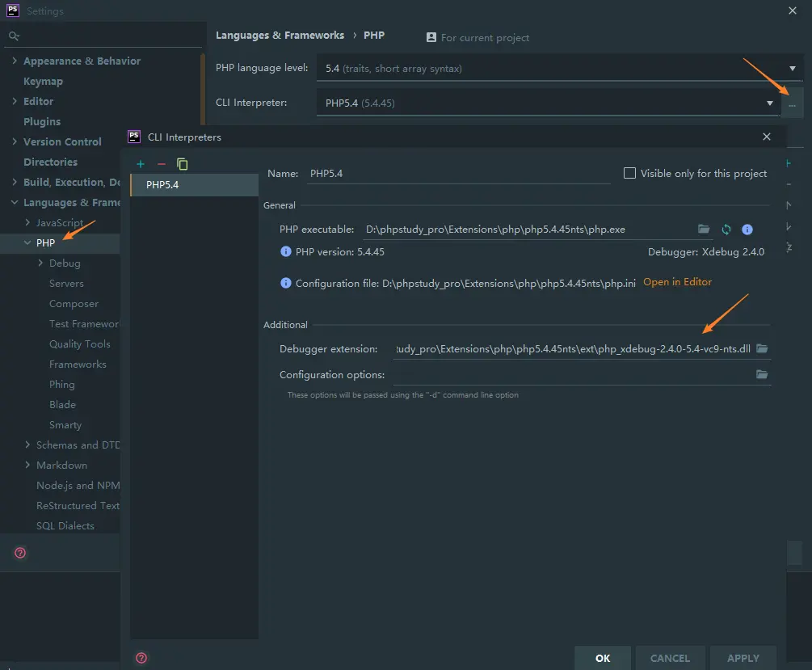Open the CLI Interpreter dropdown
812x670 pixels.
[770, 103]
